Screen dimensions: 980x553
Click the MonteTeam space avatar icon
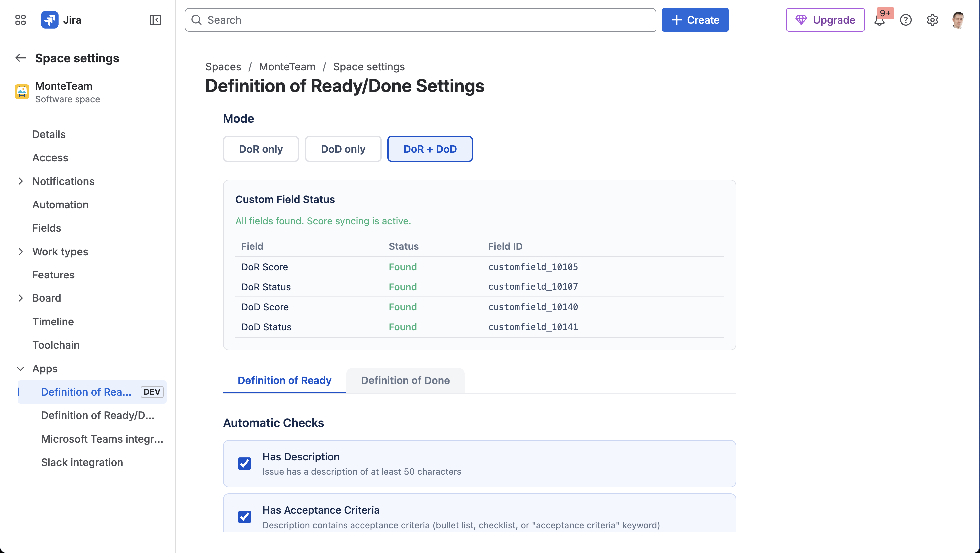22,92
